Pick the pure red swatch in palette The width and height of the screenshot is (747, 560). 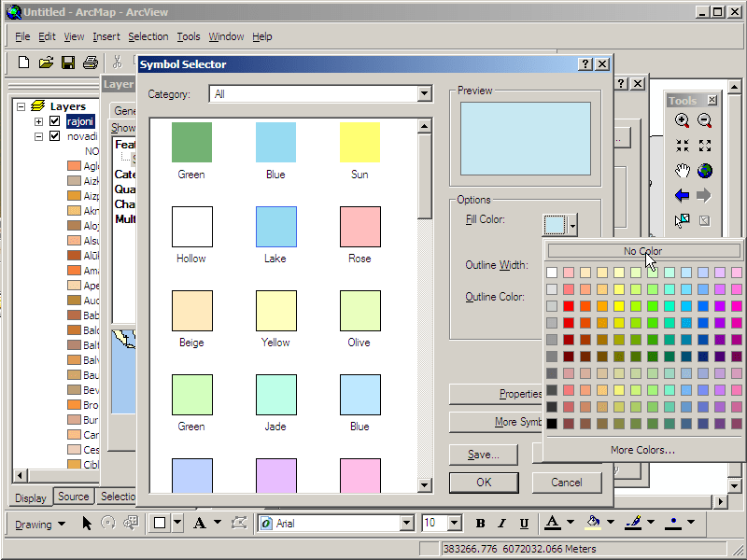coord(569,306)
